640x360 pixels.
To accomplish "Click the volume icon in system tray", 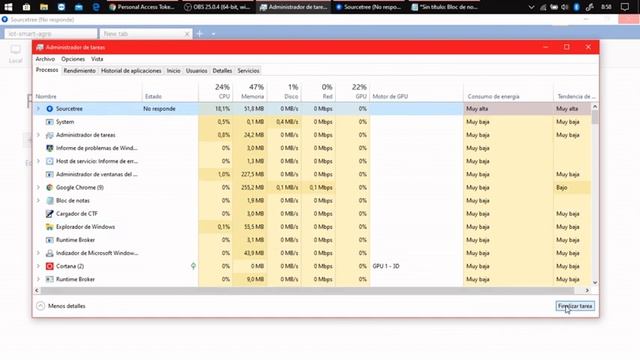I will point(565,7).
